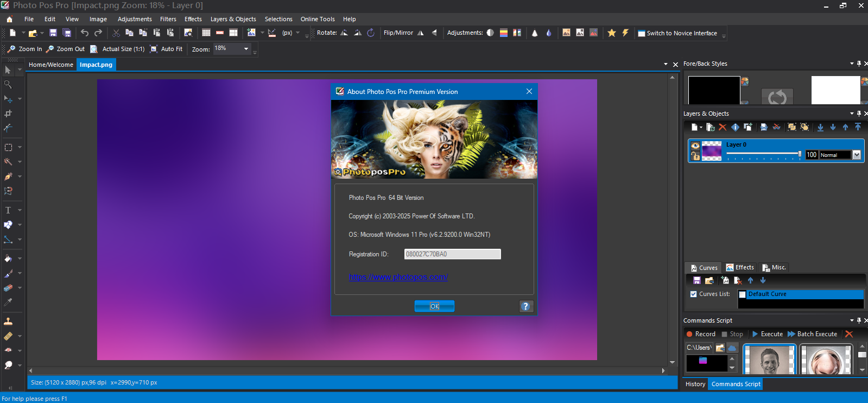Expand the Fore/Back Styles panel menu arrow
Image resolution: width=868 pixels, height=403 pixels.
[x=852, y=64]
